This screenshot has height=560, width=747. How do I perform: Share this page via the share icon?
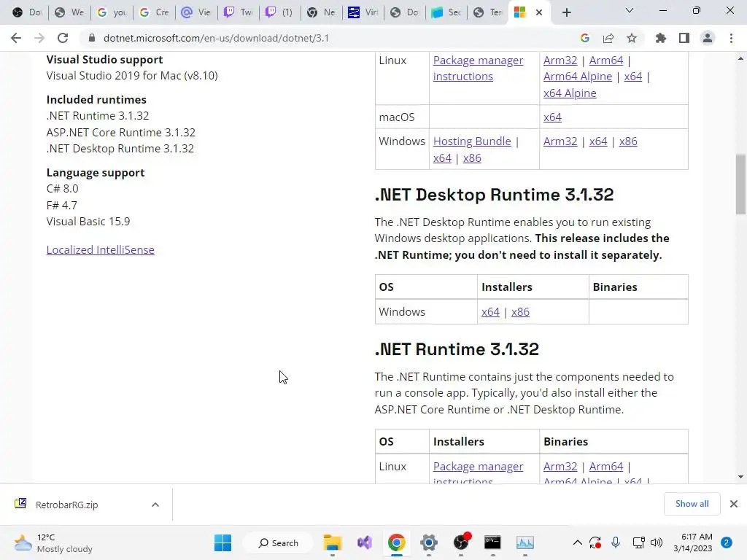608,38
